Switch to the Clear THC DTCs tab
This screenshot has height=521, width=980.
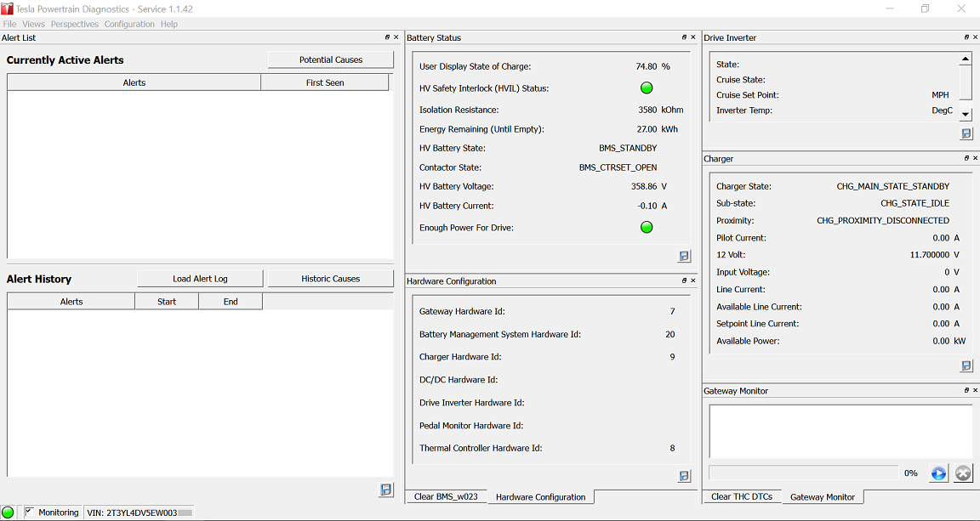pos(742,496)
